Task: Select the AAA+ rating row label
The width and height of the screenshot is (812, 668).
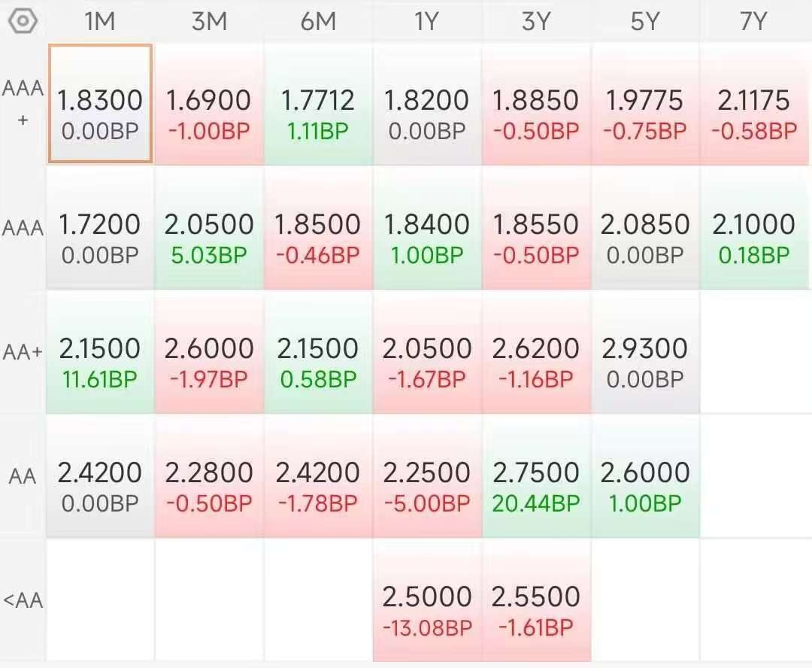Action: (x=23, y=104)
